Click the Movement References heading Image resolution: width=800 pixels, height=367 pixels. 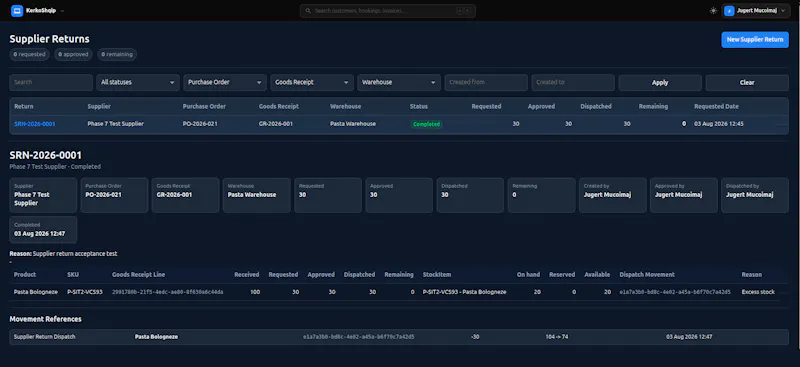pyautogui.click(x=45, y=319)
